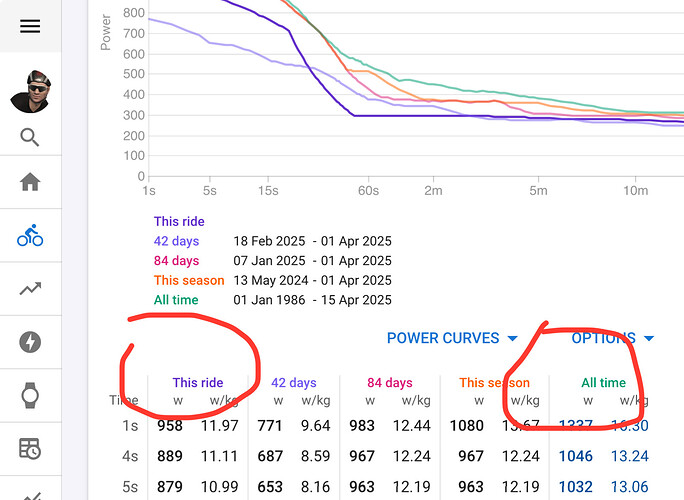Click the 4s row label

pos(130,456)
